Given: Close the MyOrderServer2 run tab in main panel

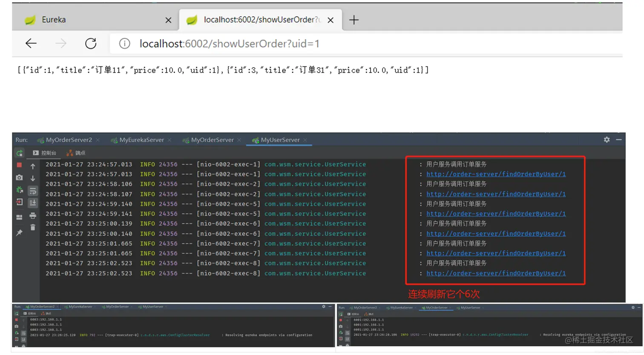Looking at the screenshot, I should (x=98, y=140).
